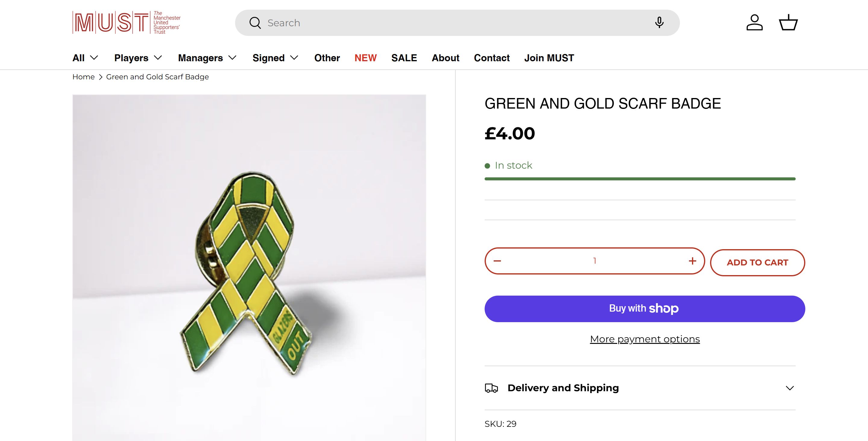The width and height of the screenshot is (868, 441).
Task: Open the Players dropdown menu
Action: click(x=138, y=58)
